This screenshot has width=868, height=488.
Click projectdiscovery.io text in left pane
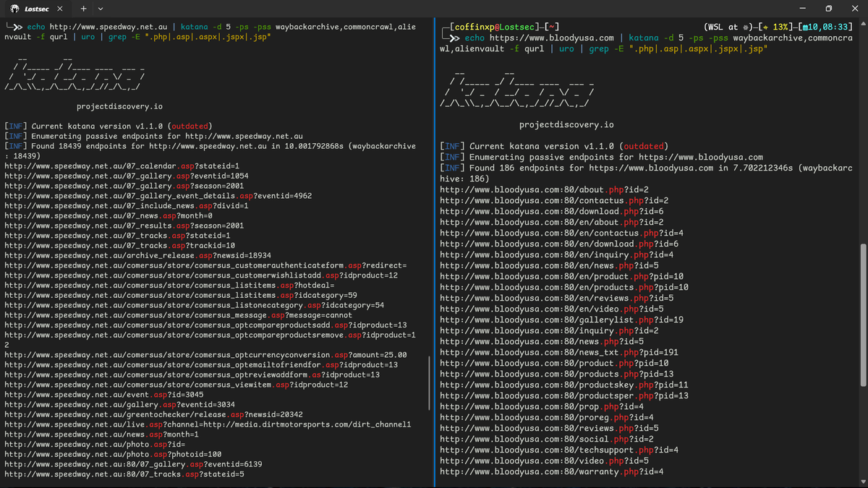pos(119,106)
